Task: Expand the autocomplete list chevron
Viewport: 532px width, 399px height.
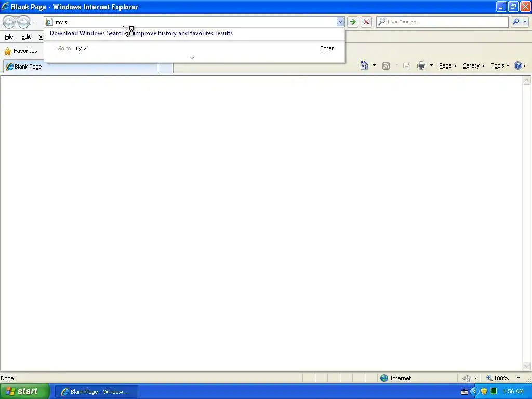Action: click(192, 58)
